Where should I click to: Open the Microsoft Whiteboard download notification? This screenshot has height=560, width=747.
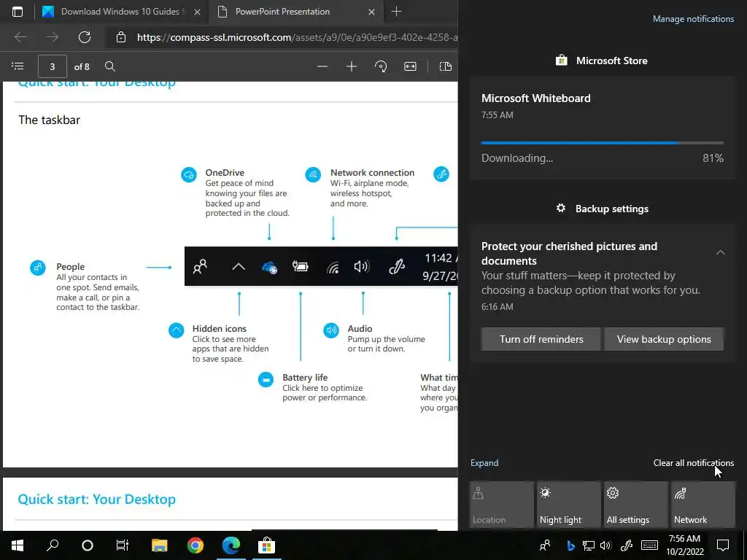(602, 128)
